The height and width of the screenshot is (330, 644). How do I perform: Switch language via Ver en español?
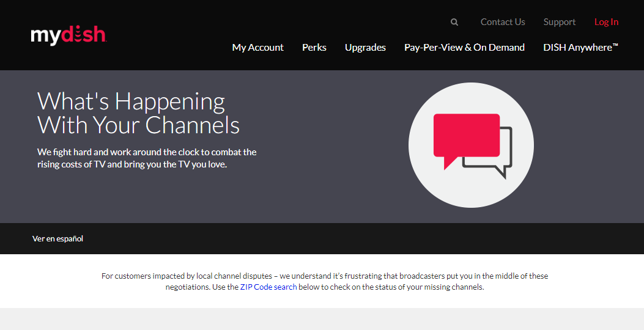tap(57, 239)
